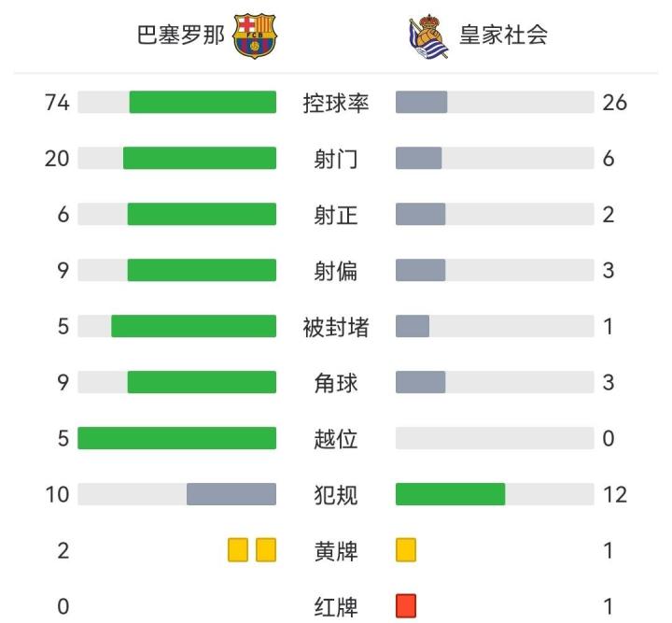Viewport: 672px width, 623px height.
Task: Click the FC Barcelona crest icon
Action: click(x=255, y=35)
